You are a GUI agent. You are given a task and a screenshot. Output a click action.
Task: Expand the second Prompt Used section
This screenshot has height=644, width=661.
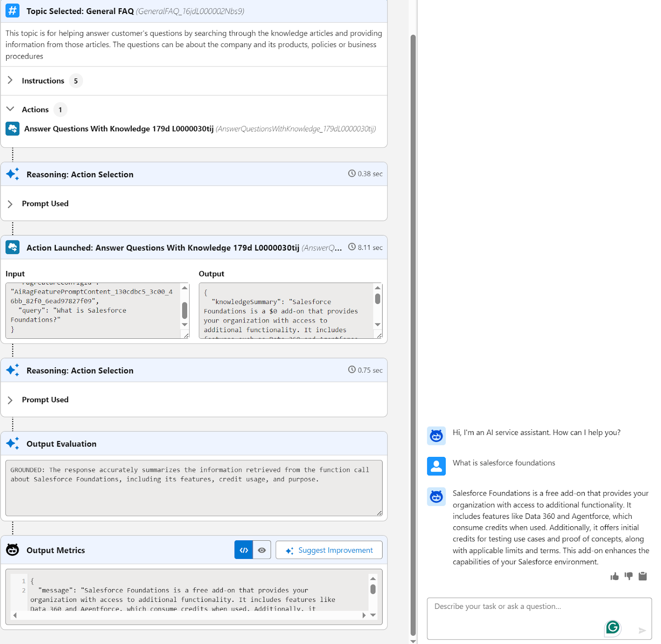coord(10,400)
